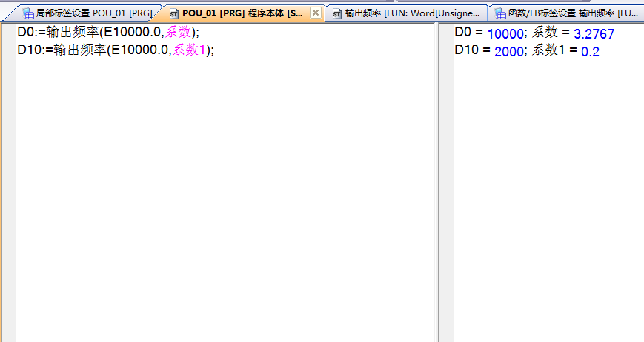Click the label-table icon on 函数/FB标签设置 tab

[x=500, y=13]
